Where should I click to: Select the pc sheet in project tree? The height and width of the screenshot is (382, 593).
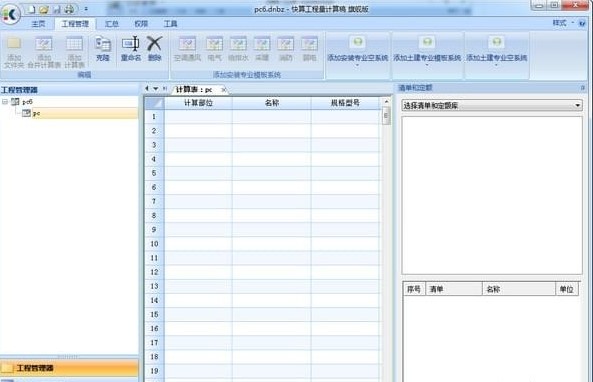tap(36, 113)
